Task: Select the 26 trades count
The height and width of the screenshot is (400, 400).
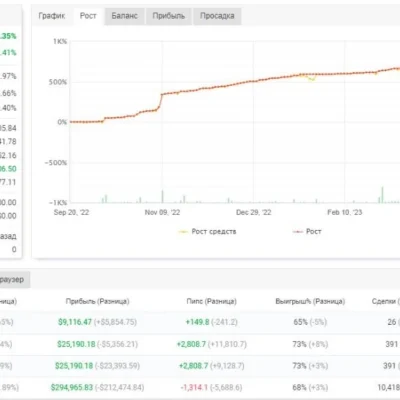Action: (x=392, y=322)
